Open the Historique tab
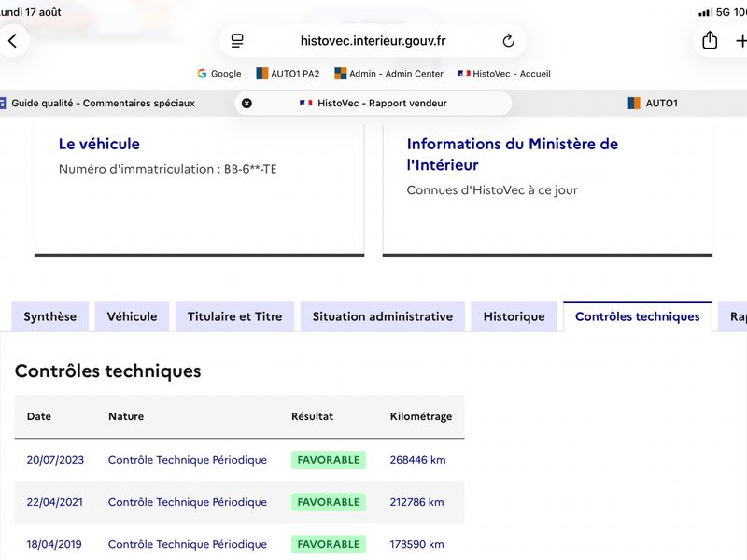This screenshot has width=747, height=560. click(514, 316)
